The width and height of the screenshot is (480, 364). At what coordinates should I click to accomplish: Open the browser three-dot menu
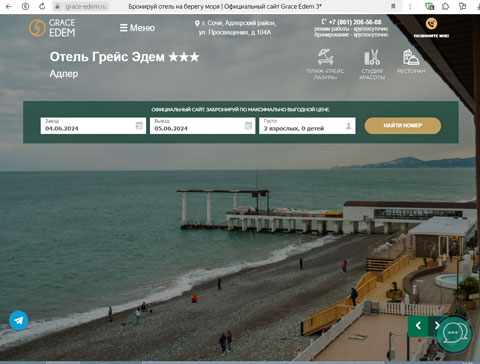click(x=410, y=6)
